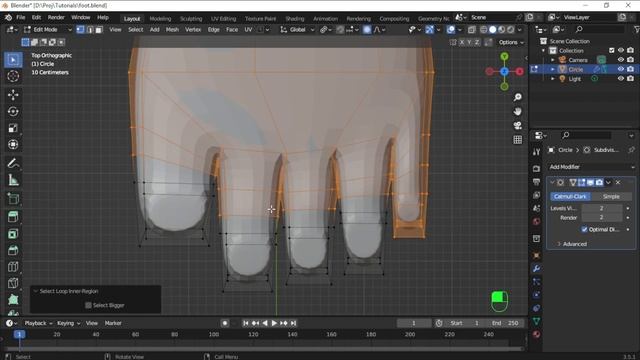
Task: Select the Poly Build tool
Action: [13, 300]
